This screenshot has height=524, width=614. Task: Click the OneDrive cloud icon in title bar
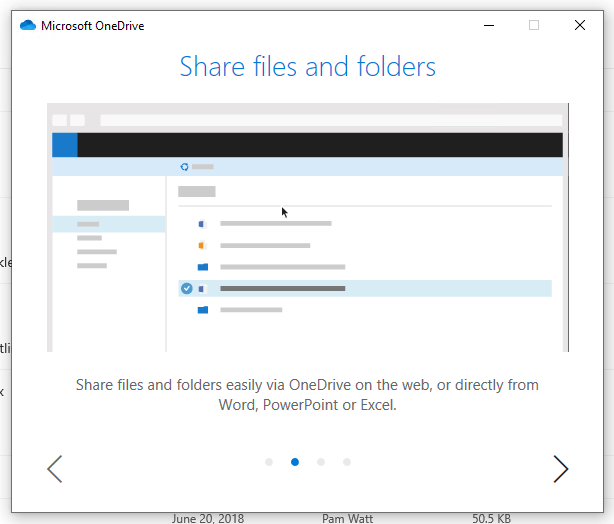(28, 25)
